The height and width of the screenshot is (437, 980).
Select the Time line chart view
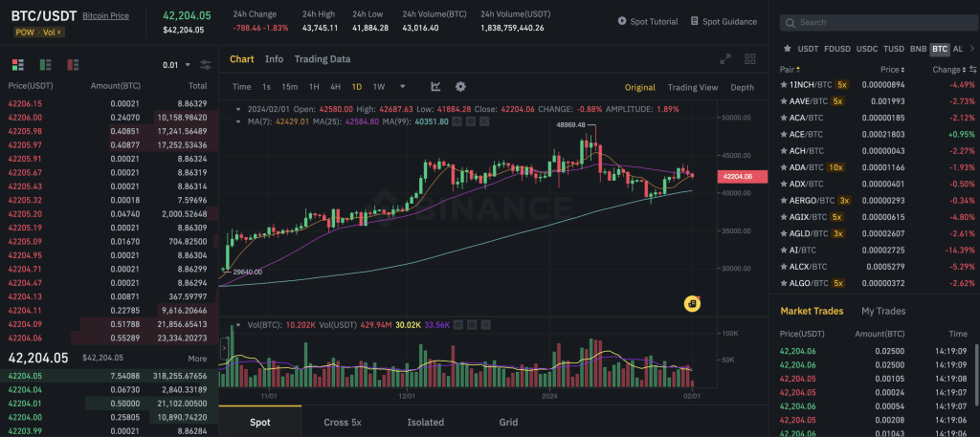pos(242,87)
